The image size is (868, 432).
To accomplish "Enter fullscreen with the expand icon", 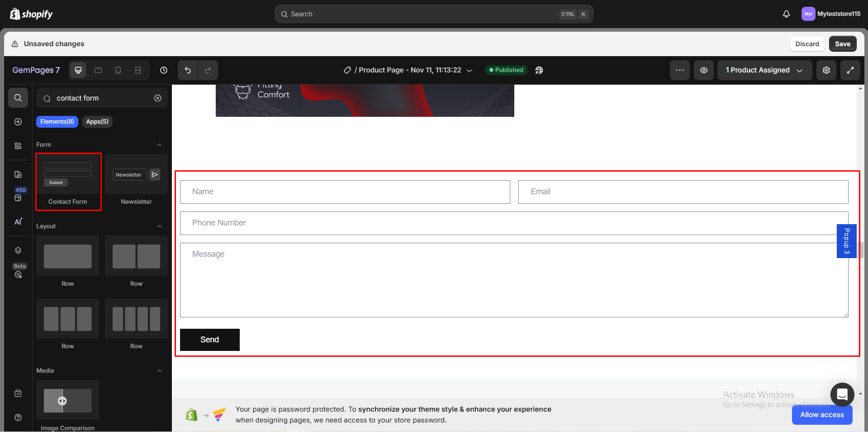I will click(x=851, y=70).
